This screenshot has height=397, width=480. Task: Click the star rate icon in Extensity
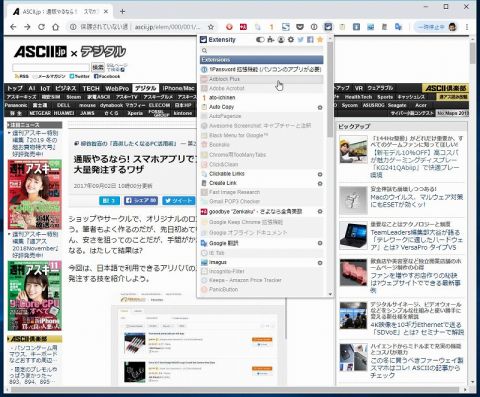(x=320, y=40)
